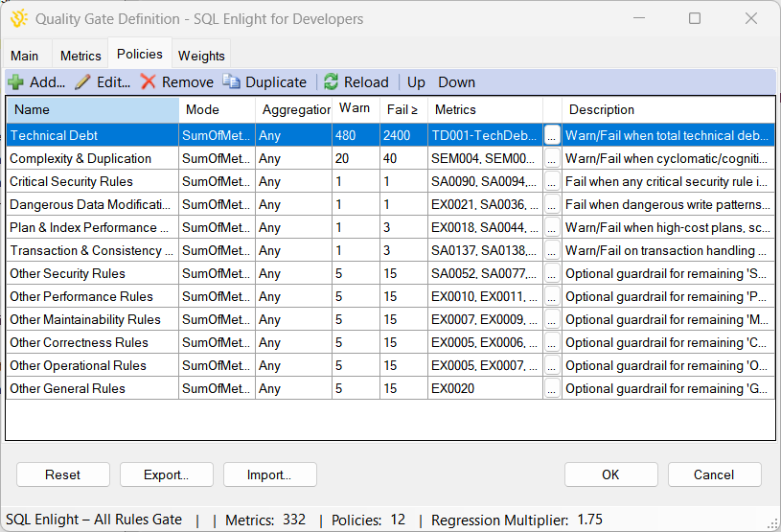Open metrics picker for Plan & Index Performance row
The height and width of the screenshot is (532, 781).
552,227
